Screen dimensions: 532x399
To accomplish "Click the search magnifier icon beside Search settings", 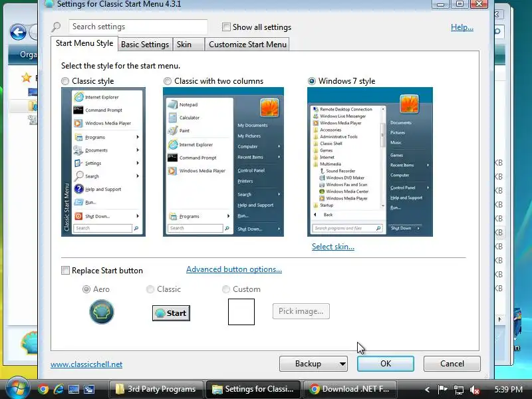I will click(x=56, y=27).
